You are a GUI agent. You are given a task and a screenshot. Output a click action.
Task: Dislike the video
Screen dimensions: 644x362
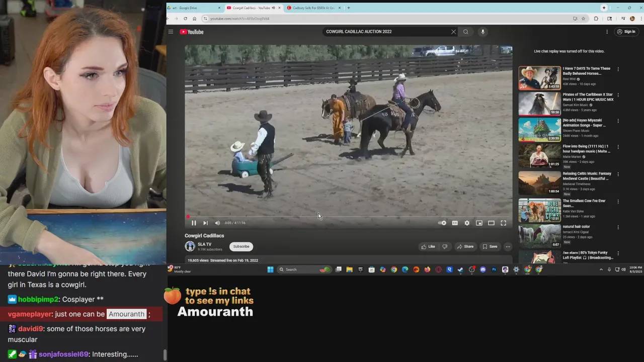point(445,246)
